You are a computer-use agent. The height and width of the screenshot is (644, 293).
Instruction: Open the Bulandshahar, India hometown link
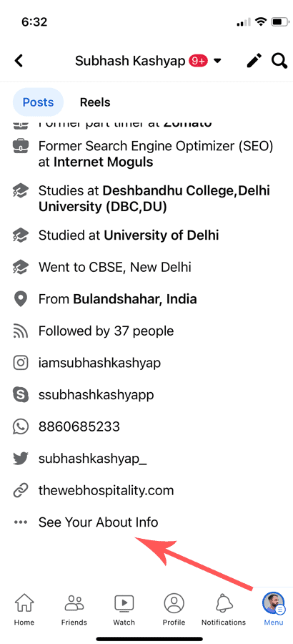click(135, 299)
